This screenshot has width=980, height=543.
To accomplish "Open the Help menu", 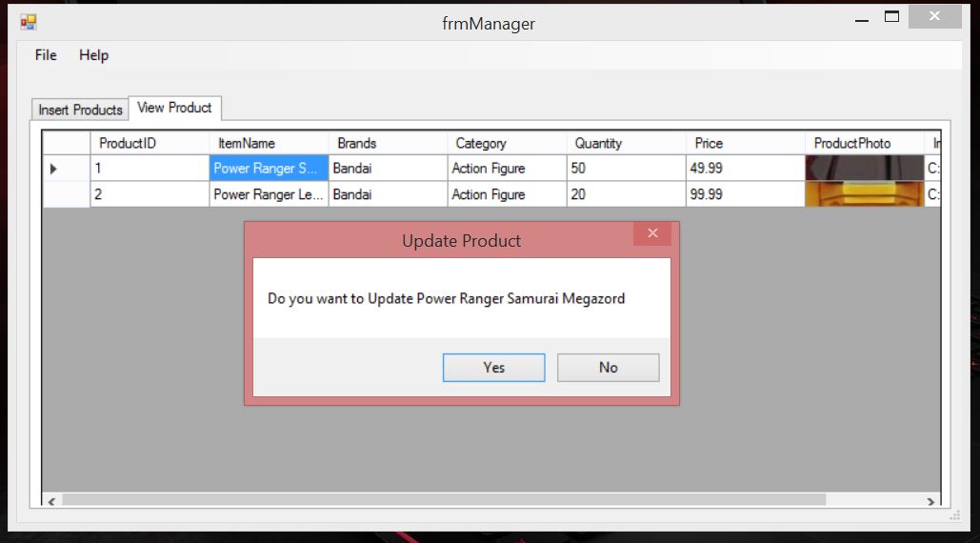I will coord(93,55).
